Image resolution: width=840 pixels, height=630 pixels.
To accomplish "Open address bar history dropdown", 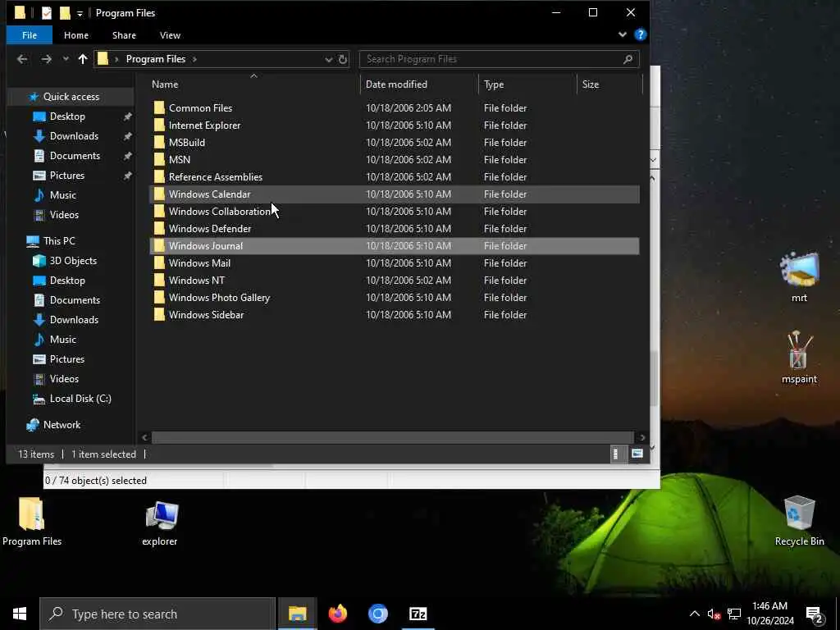I will click(x=328, y=59).
